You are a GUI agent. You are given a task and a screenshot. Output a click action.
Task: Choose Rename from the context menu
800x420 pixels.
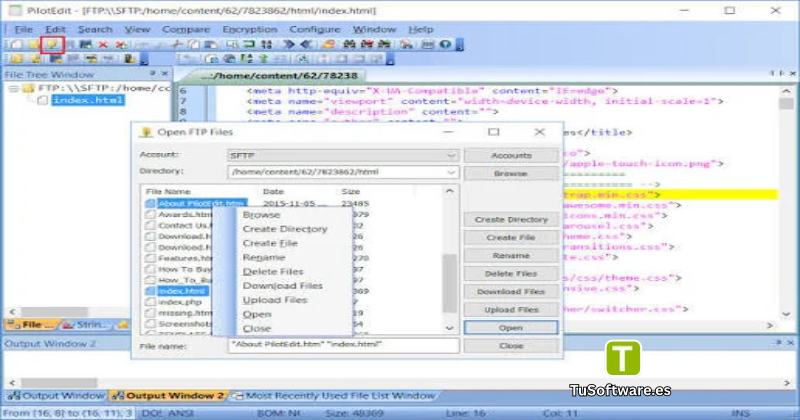[x=264, y=257]
